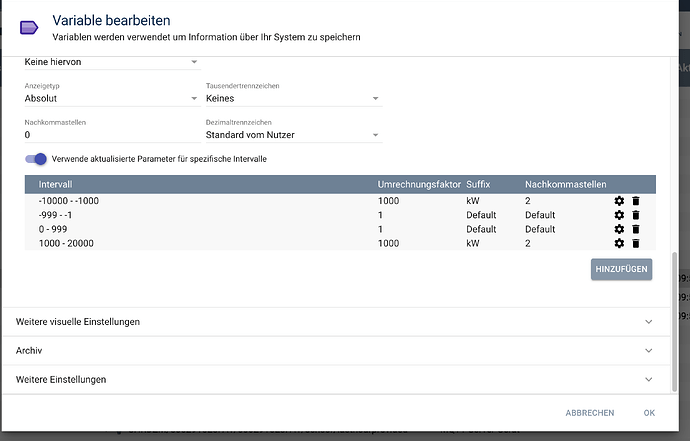Click the HINZUFÜGEN button
Image resolution: width=690 pixels, height=441 pixels.
point(621,269)
